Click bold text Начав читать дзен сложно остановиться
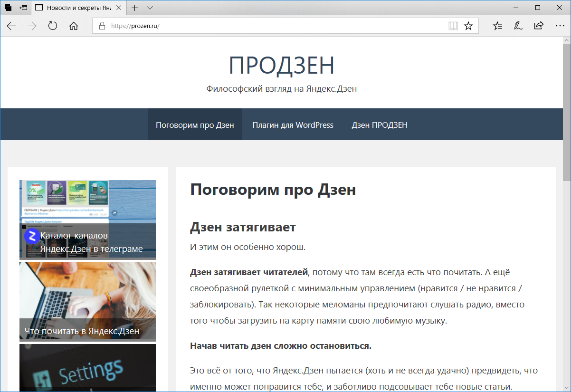Viewport: 571px width, 392px height. pos(281,345)
